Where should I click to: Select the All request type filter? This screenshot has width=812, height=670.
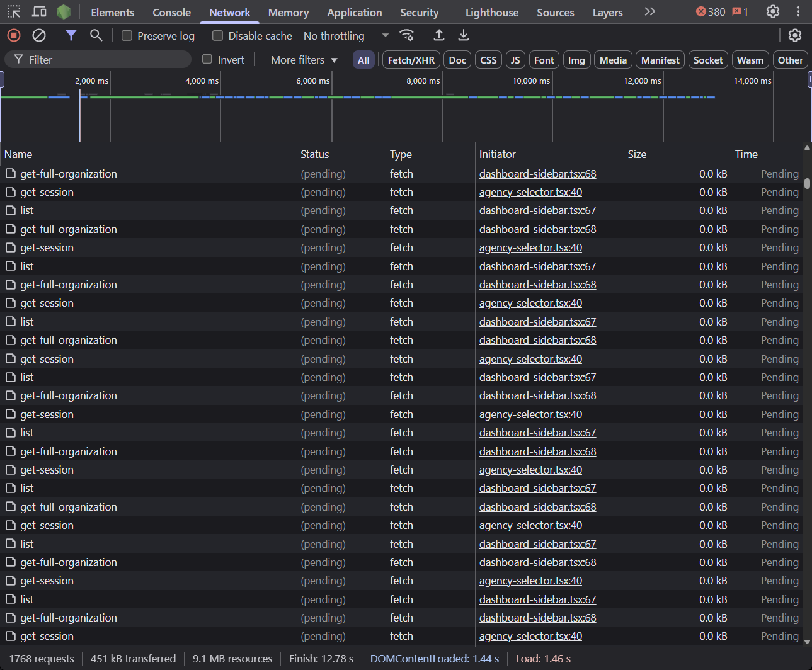(x=363, y=60)
